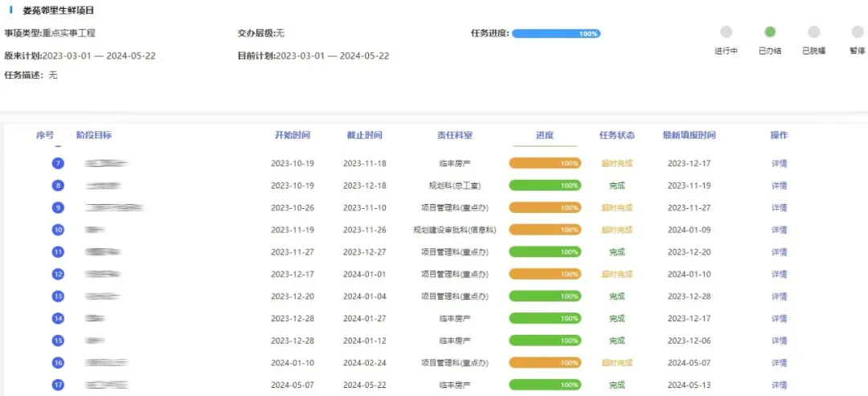
Task: Open 详情 for row 7
Action: tap(779, 163)
